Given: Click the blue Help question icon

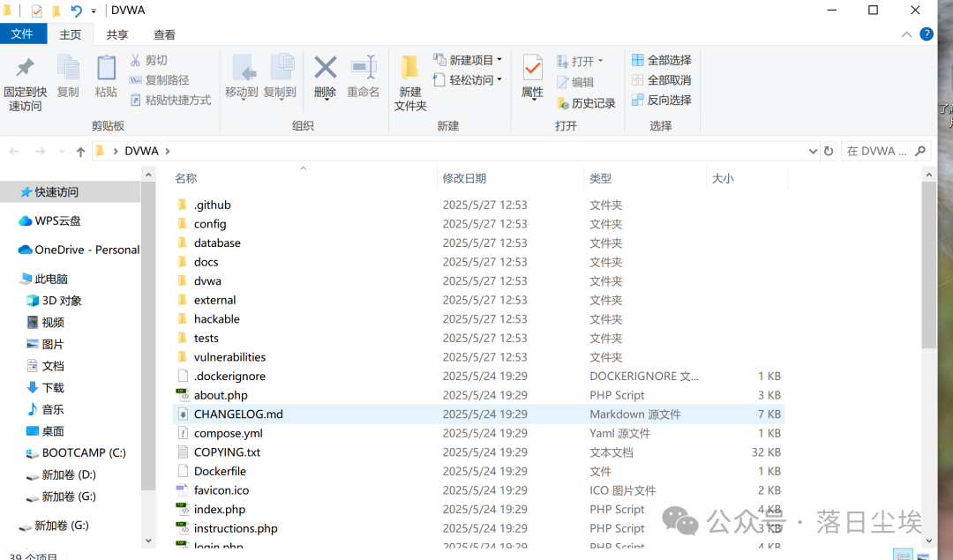Looking at the screenshot, I should tap(927, 34).
